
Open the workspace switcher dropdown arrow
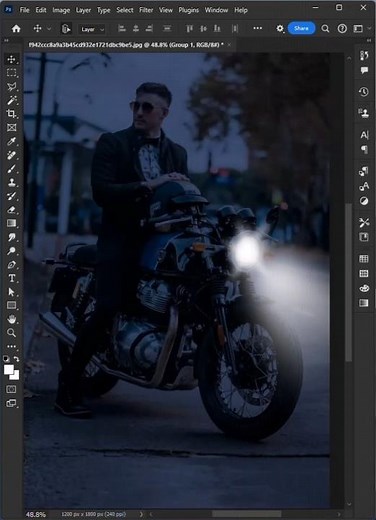369,29
